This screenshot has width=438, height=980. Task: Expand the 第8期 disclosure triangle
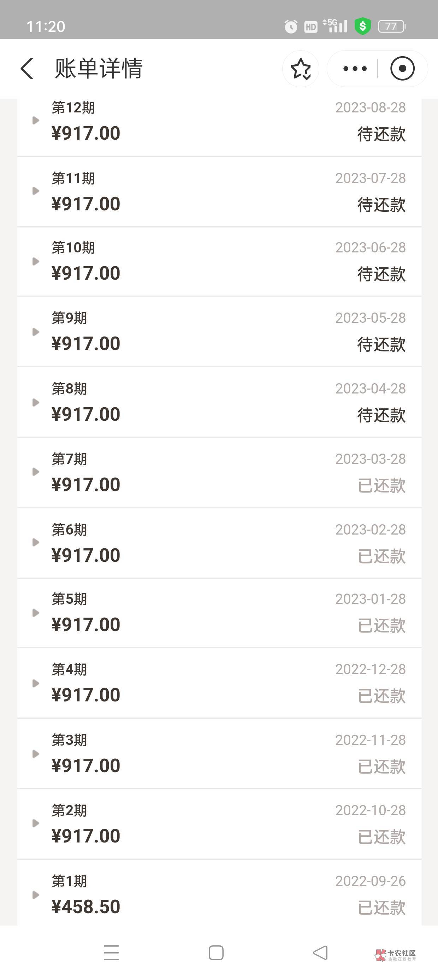[x=36, y=402]
